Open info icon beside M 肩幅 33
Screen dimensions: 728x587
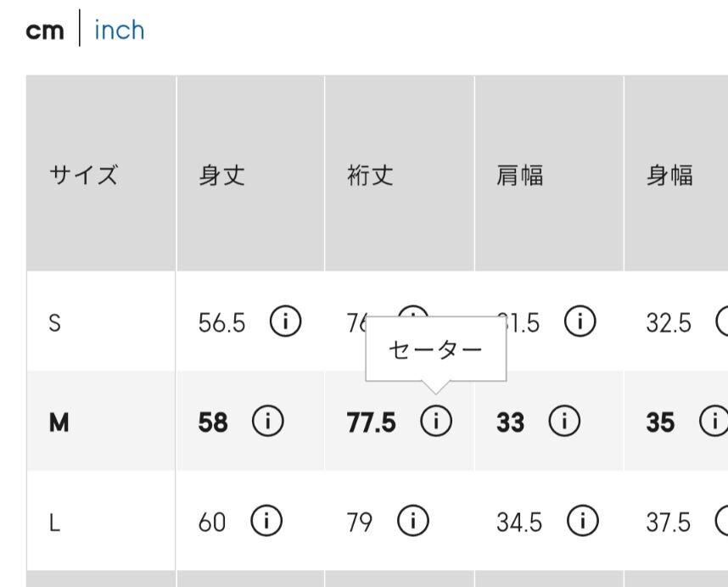click(564, 421)
